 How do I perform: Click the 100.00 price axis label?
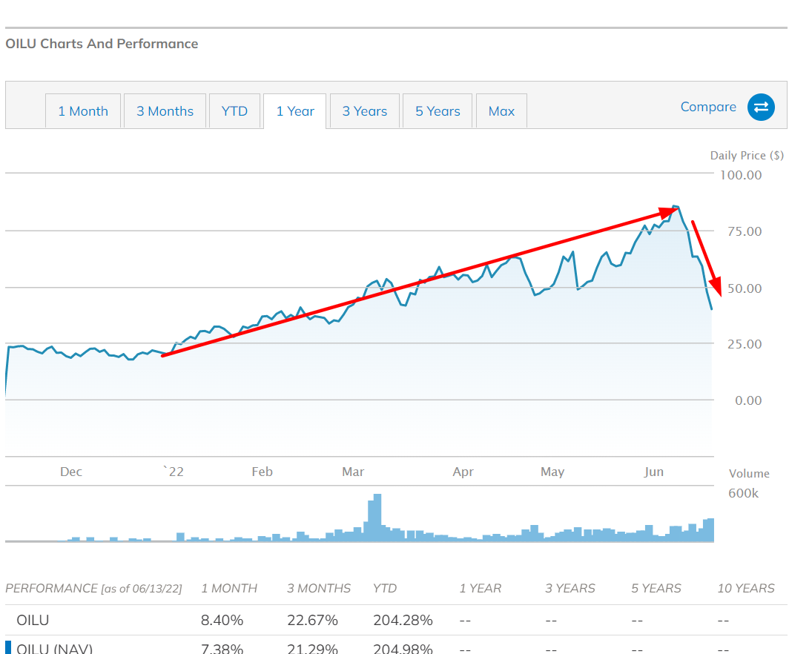click(x=741, y=175)
